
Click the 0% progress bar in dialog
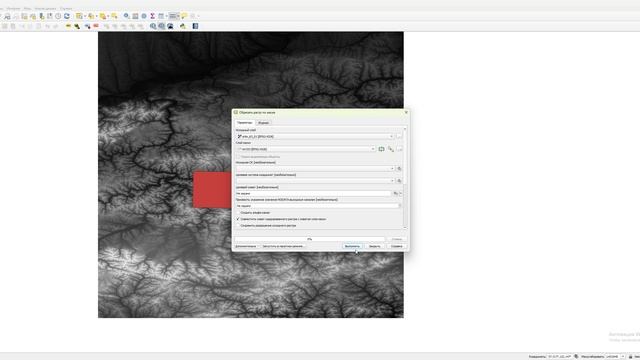pos(309,239)
